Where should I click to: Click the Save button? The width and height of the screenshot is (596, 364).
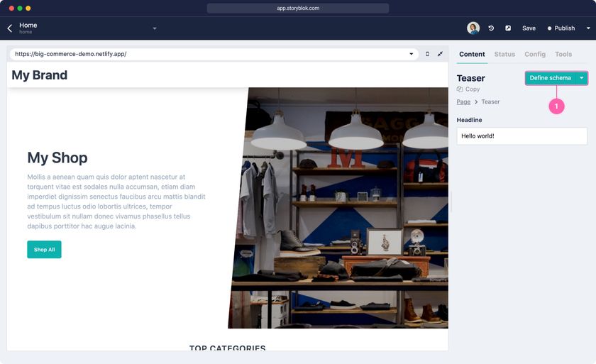tap(529, 28)
